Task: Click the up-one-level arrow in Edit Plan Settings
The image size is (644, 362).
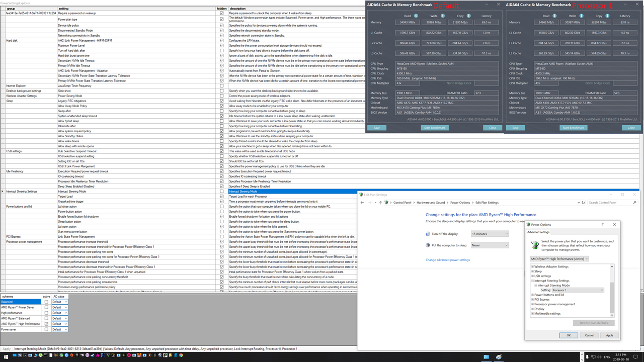Action: click(x=380, y=203)
